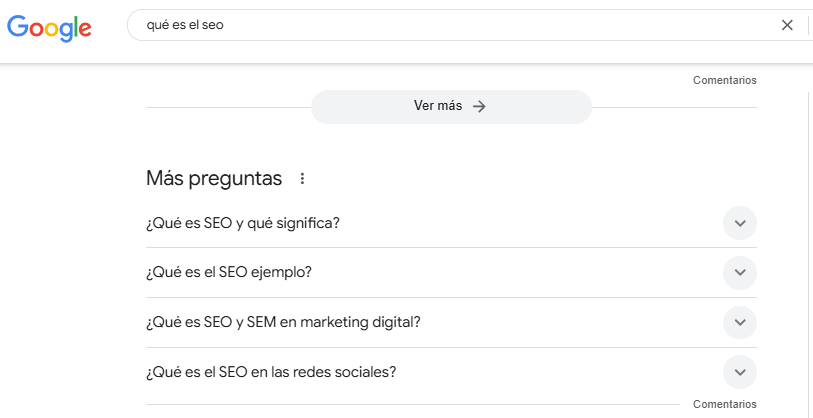
Task: Click the "Más preguntas" heading
Action: point(214,179)
